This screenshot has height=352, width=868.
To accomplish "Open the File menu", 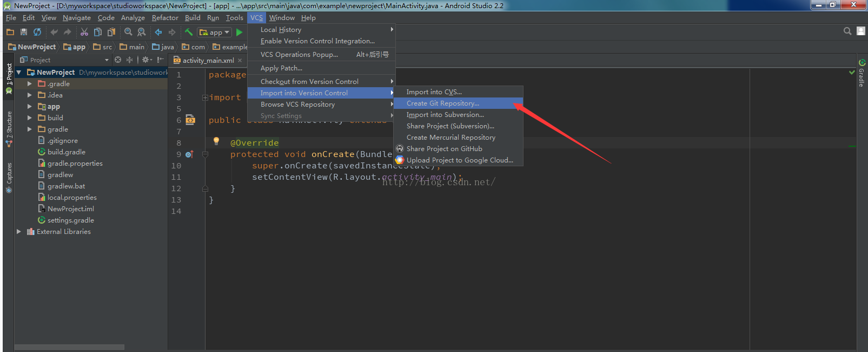I will [x=11, y=18].
